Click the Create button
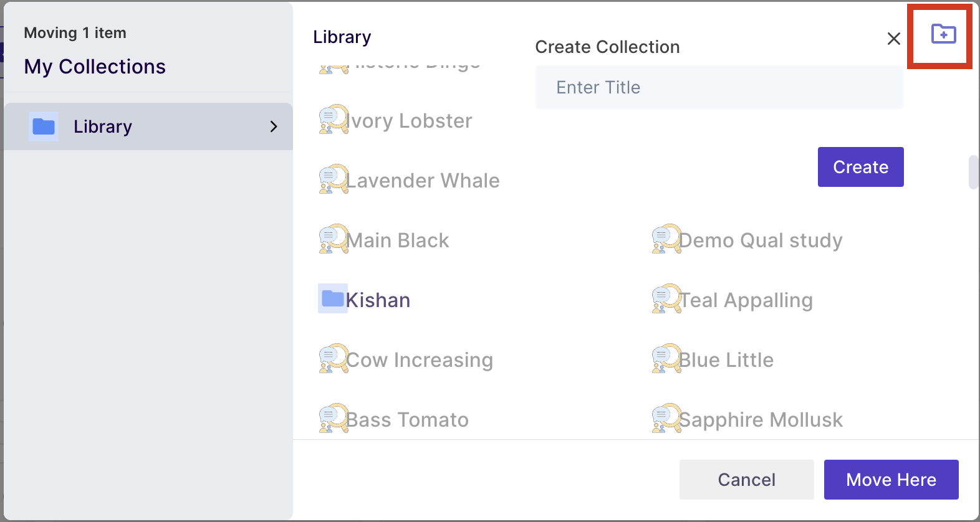980x522 pixels. coord(860,167)
